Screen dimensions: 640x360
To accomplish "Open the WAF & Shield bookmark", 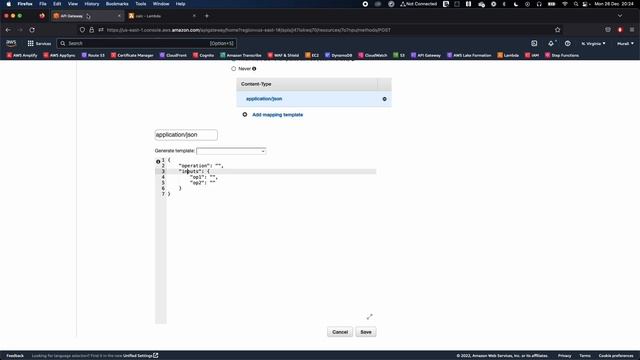I will click(x=283, y=55).
